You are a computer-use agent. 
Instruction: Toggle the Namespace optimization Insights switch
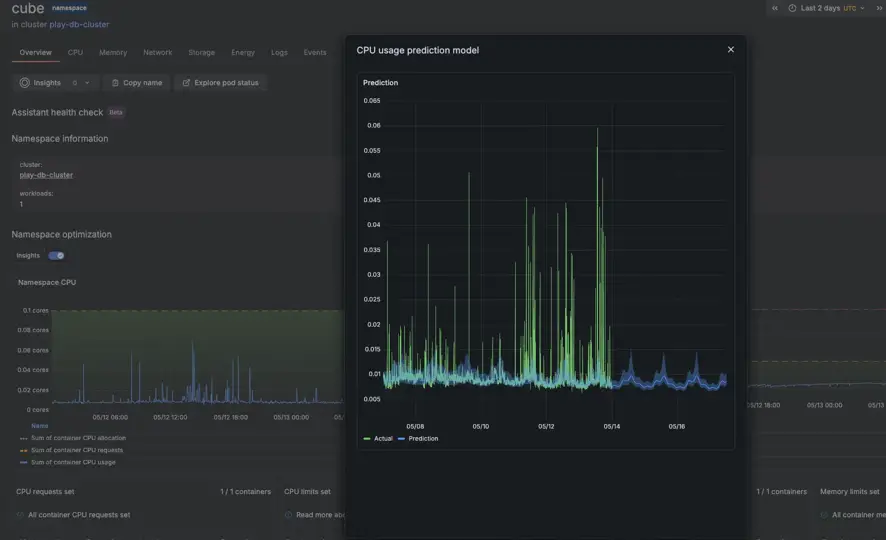click(x=56, y=255)
